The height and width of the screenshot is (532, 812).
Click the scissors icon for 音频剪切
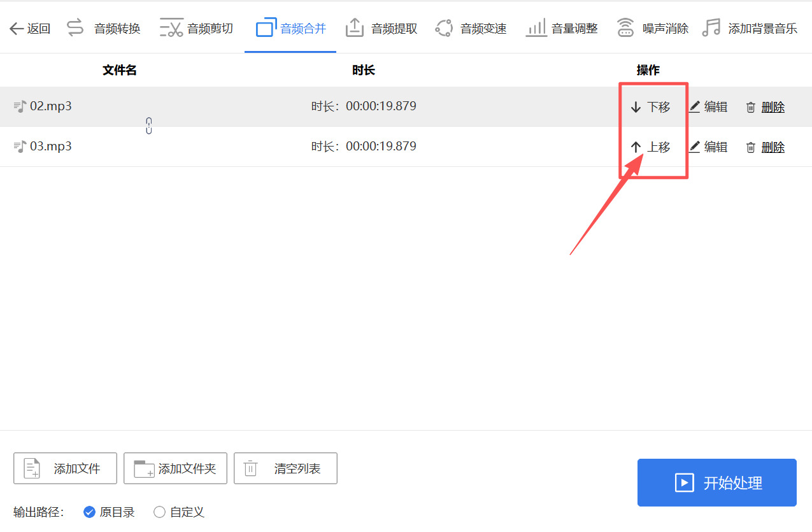[171, 28]
